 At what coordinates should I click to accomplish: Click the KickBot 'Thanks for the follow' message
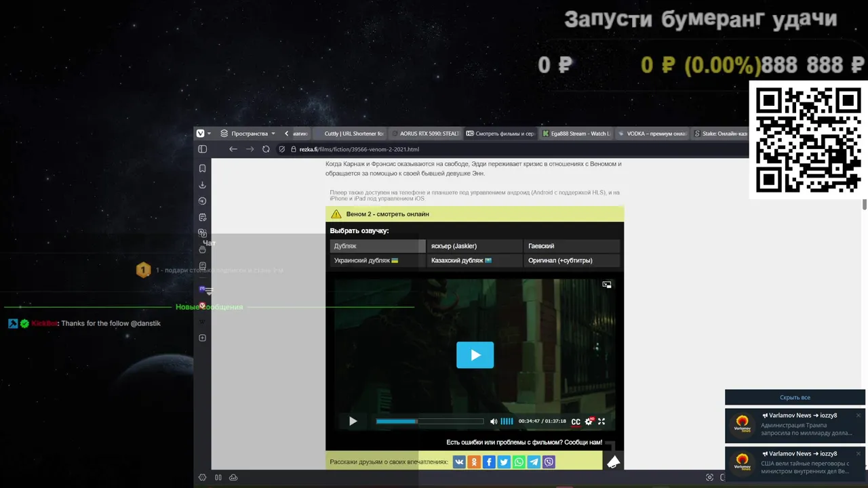pos(85,323)
